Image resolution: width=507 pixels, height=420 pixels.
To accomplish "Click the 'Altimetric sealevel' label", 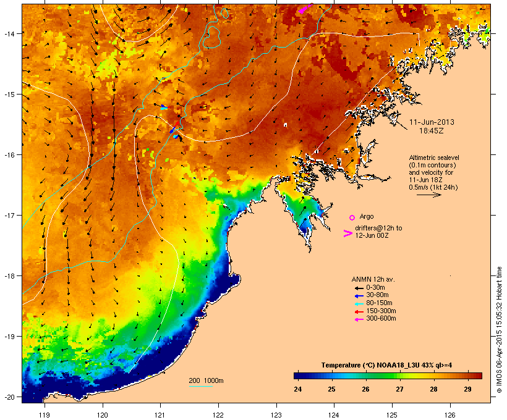I will pyautogui.click(x=434, y=157).
